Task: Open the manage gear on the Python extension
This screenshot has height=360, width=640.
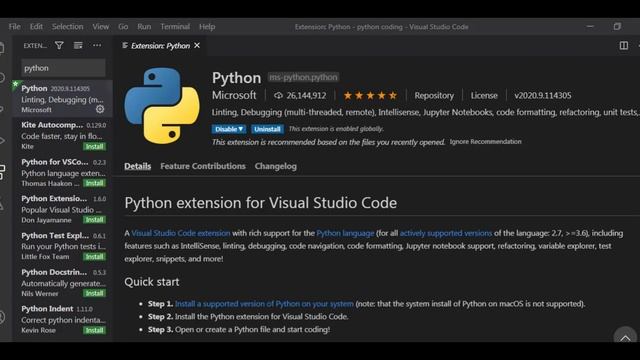Action: 100,109
